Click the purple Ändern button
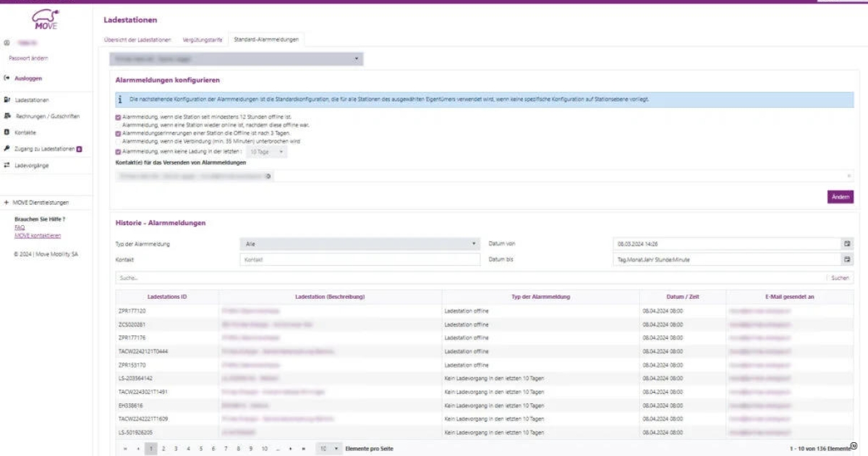 [x=841, y=196]
